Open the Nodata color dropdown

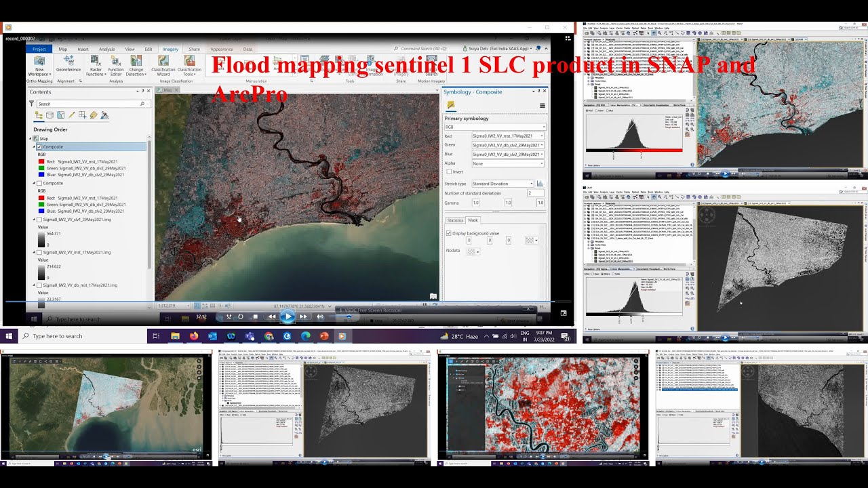tap(473, 251)
